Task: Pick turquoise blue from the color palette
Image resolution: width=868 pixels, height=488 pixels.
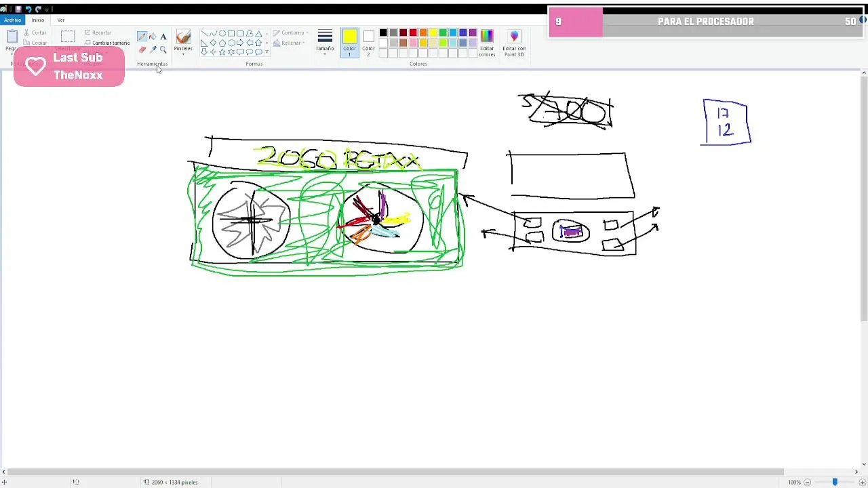Action: coord(453,33)
